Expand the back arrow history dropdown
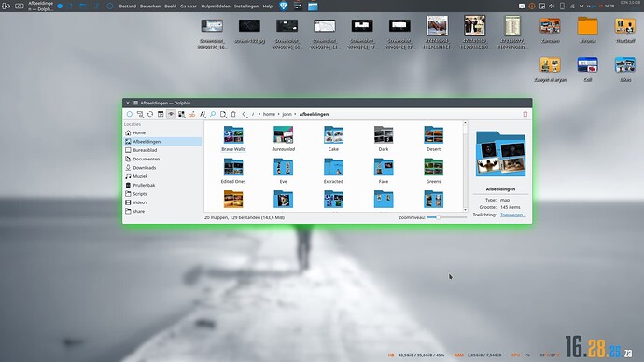The height and width of the screenshot is (362, 644). [245, 114]
